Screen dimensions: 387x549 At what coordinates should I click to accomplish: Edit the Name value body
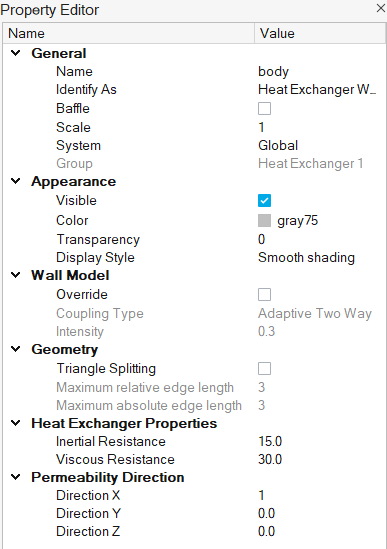320,71
